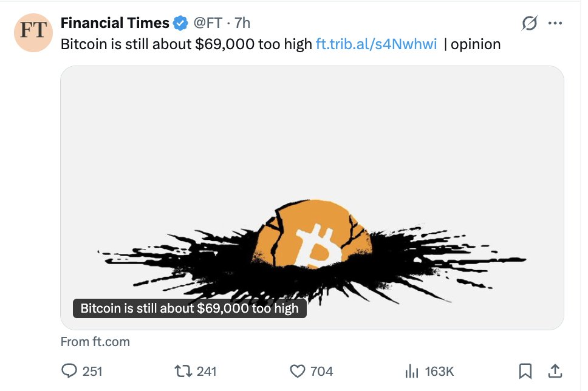588x391 pixels.
Task: Click the dark caption overlay on the card
Action: pos(190,308)
